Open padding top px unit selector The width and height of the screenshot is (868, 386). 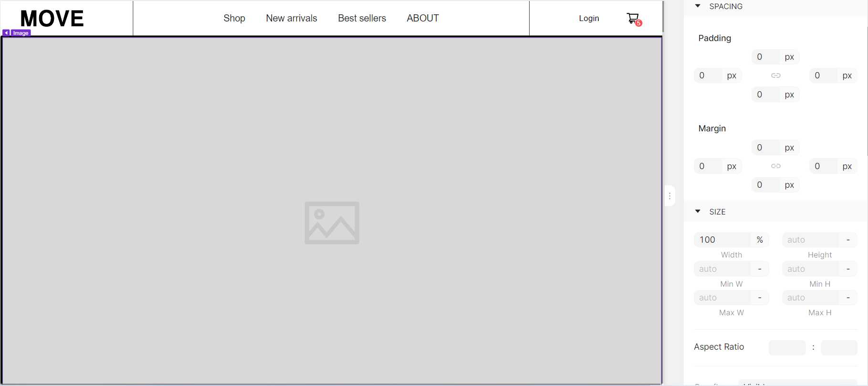click(x=790, y=57)
